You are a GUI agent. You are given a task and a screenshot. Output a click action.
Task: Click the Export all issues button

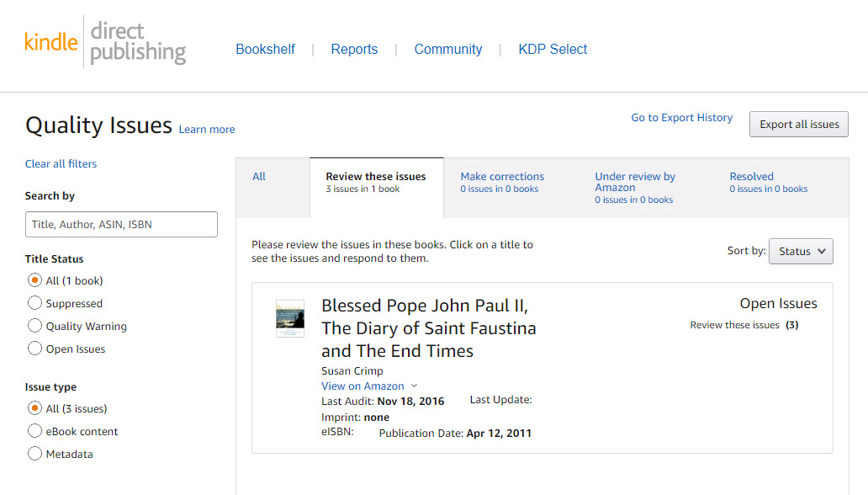[x=799, y=124]
